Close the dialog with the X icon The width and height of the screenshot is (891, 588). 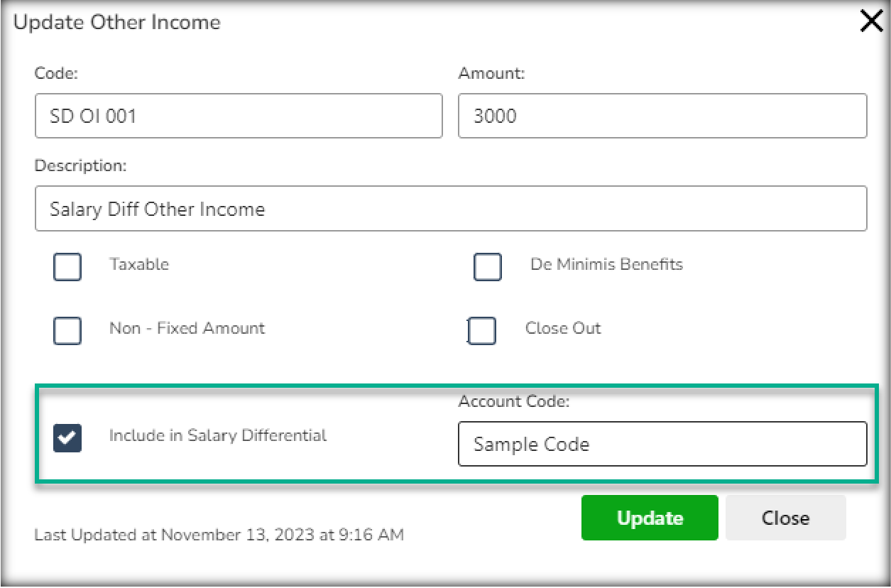click(x=871, y=23)
